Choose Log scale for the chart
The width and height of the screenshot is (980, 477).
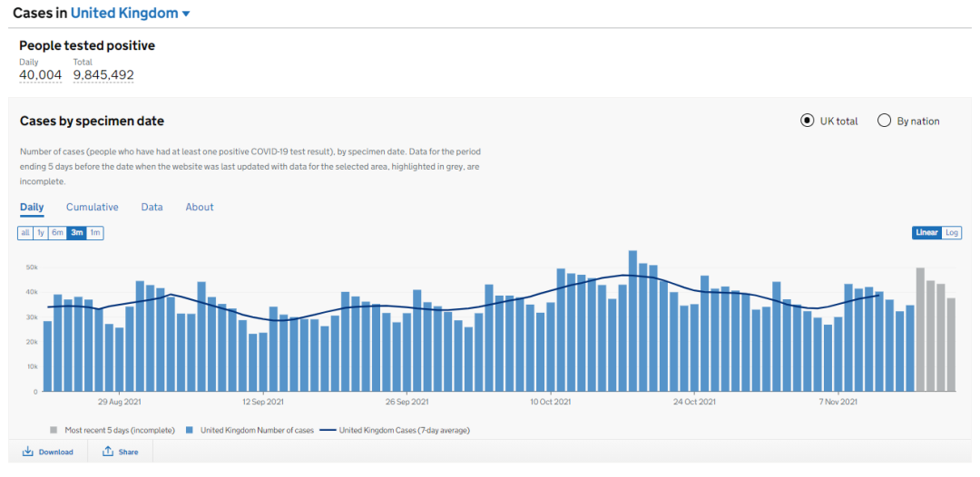[x=951, y=233]
